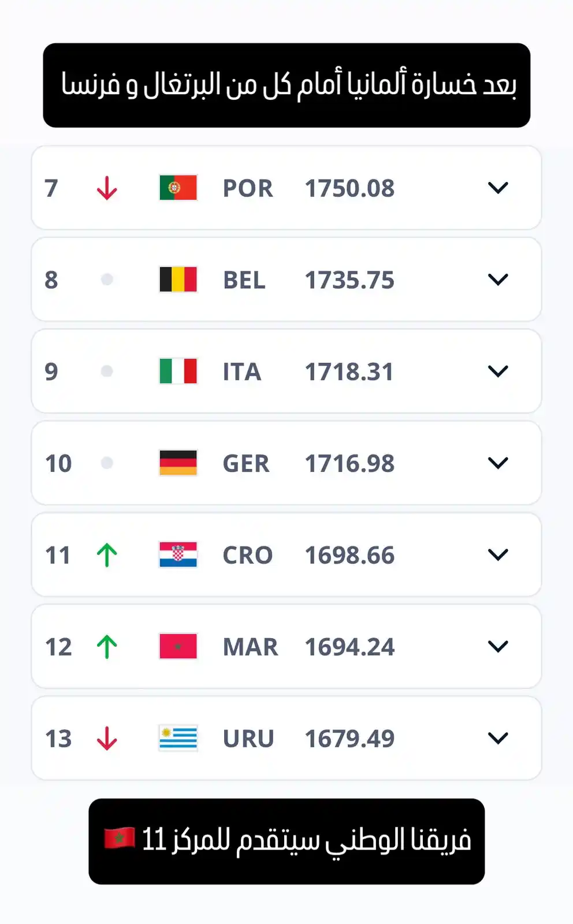Expand the POR row chevron

pos(498,188)
